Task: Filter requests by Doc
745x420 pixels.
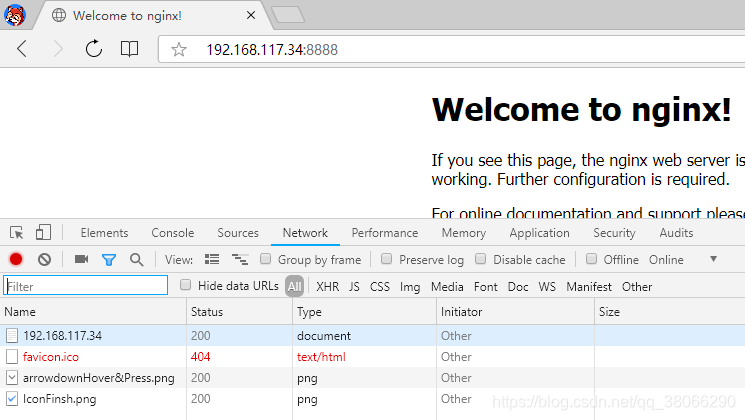Action: click(x=518, y=286)
